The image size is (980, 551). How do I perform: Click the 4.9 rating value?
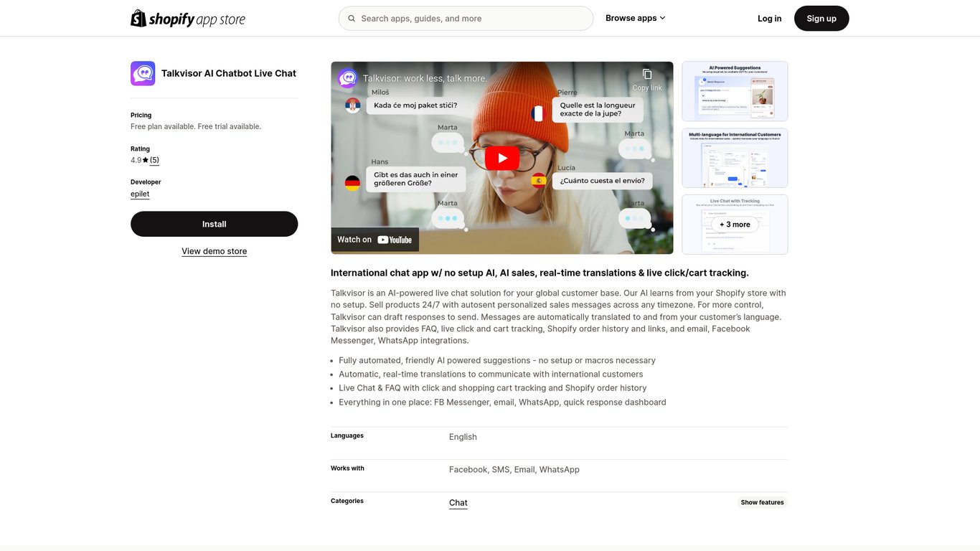click(136, 160)
